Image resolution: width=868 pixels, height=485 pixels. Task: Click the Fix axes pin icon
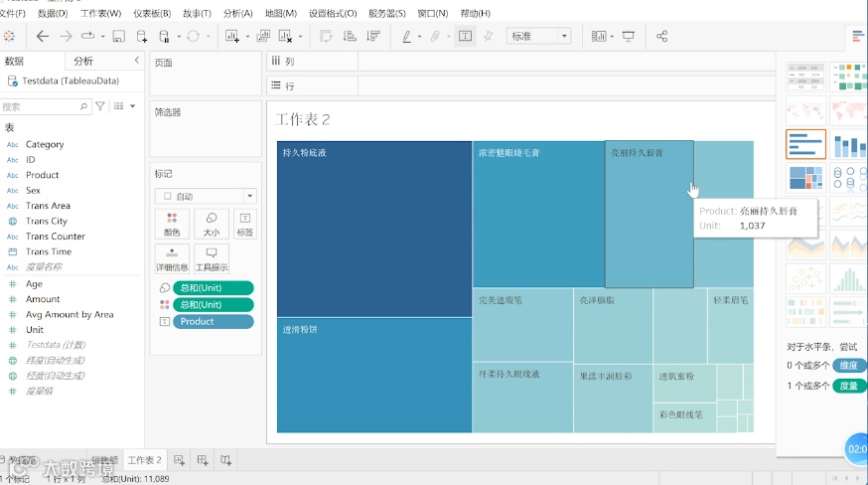[x=488, y=37]
